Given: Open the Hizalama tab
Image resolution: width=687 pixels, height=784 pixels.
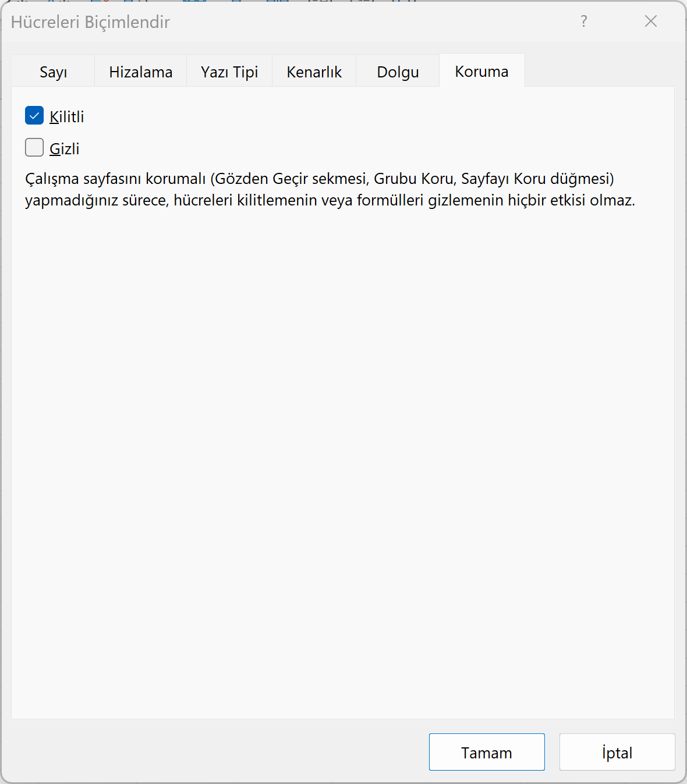Looking at the screenshot, I should (140, 72).
